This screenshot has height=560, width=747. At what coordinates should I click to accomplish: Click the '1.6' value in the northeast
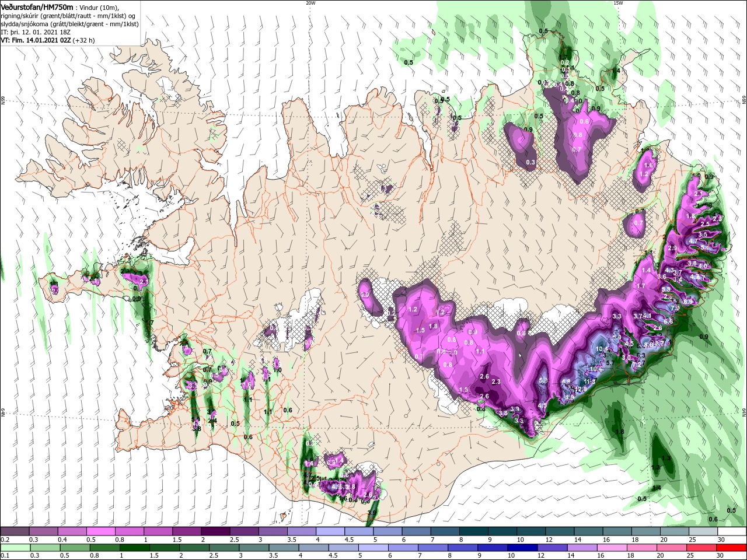tap(648, 165)
